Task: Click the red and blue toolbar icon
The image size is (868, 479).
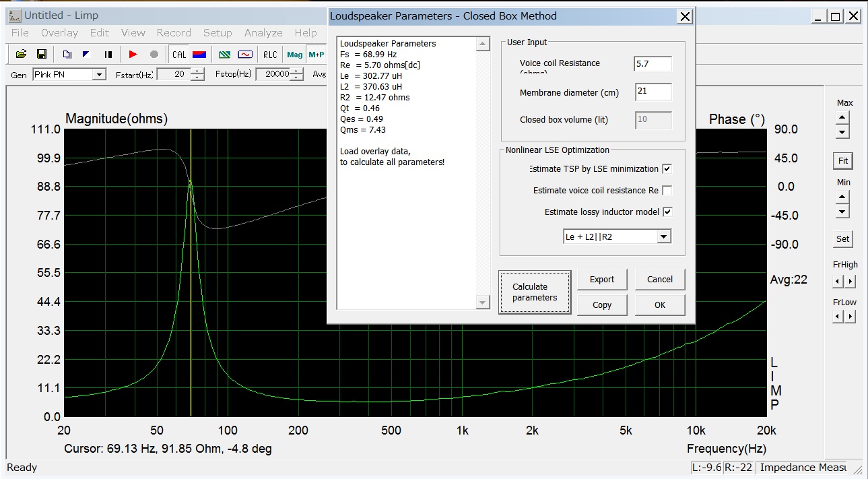Action: pyautogui.click(x=199, y=54)
